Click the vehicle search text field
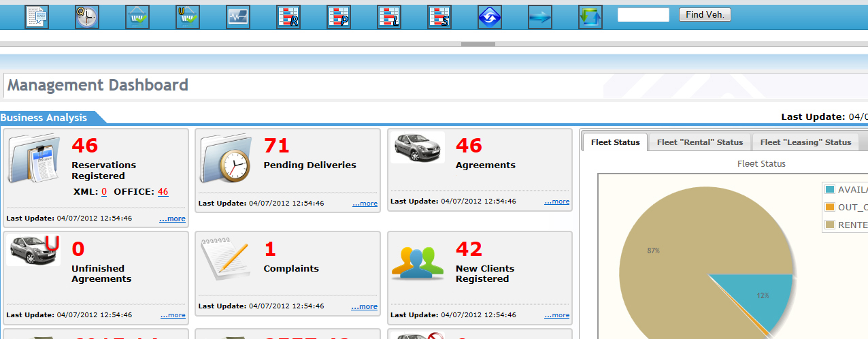The image size is (868, 339). 644,15
